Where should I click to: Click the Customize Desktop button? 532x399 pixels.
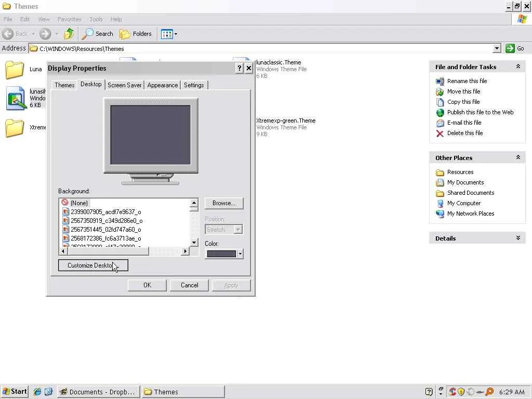[93, 265]
